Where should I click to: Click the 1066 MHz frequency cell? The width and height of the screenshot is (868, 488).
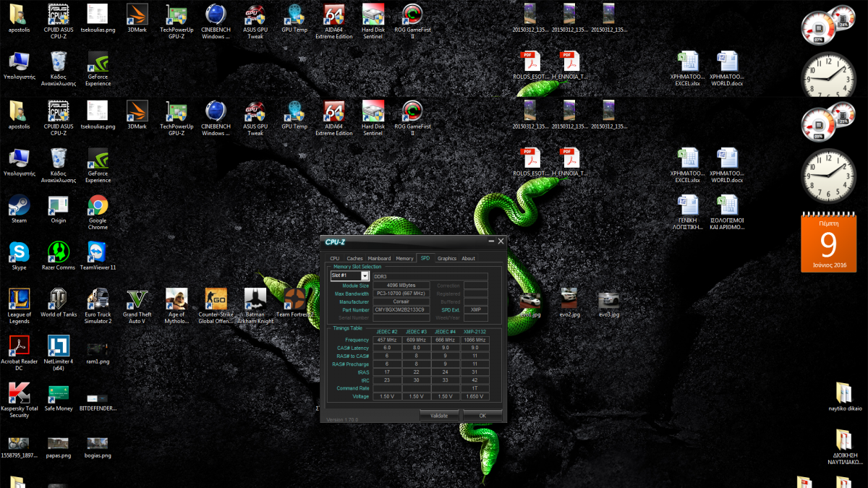tap(475, 340)
